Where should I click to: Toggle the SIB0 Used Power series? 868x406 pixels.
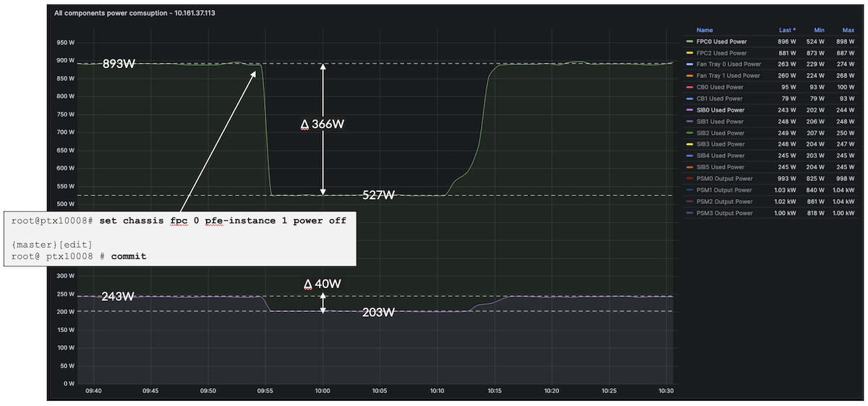pyautogui.click(x=720, y=110)
